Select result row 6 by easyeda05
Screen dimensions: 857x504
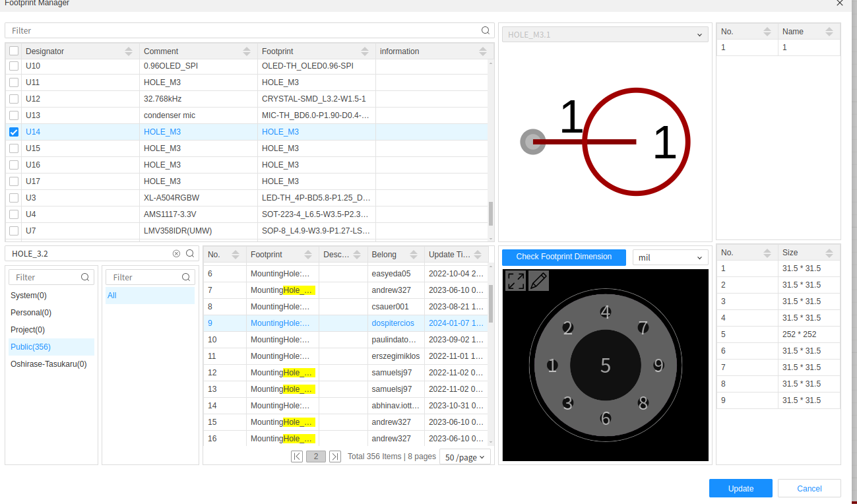click(346, 274)
